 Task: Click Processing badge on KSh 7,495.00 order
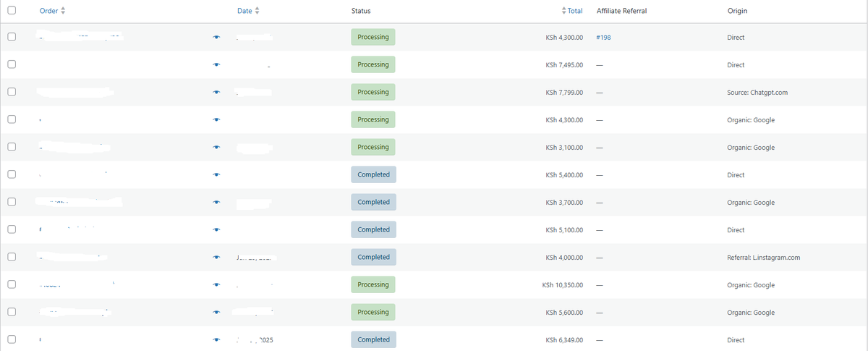point(373,64)
